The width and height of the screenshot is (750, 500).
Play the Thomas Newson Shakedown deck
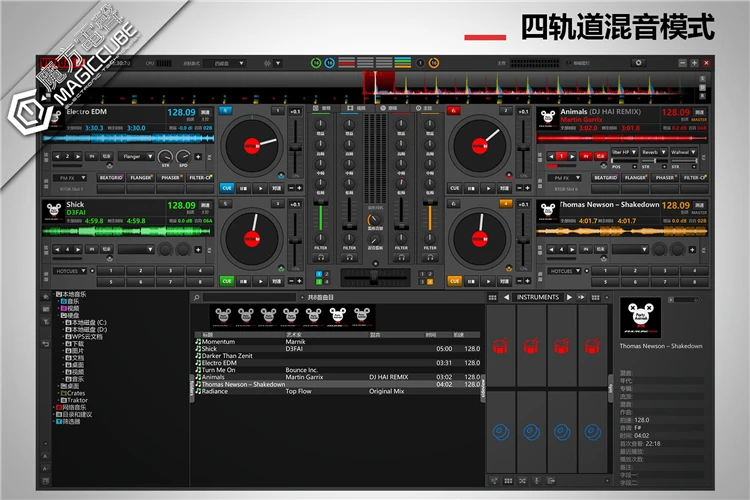488,281
